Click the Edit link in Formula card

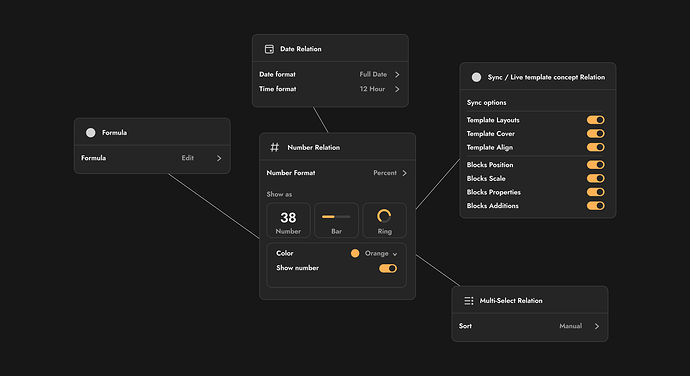point(187,158)
